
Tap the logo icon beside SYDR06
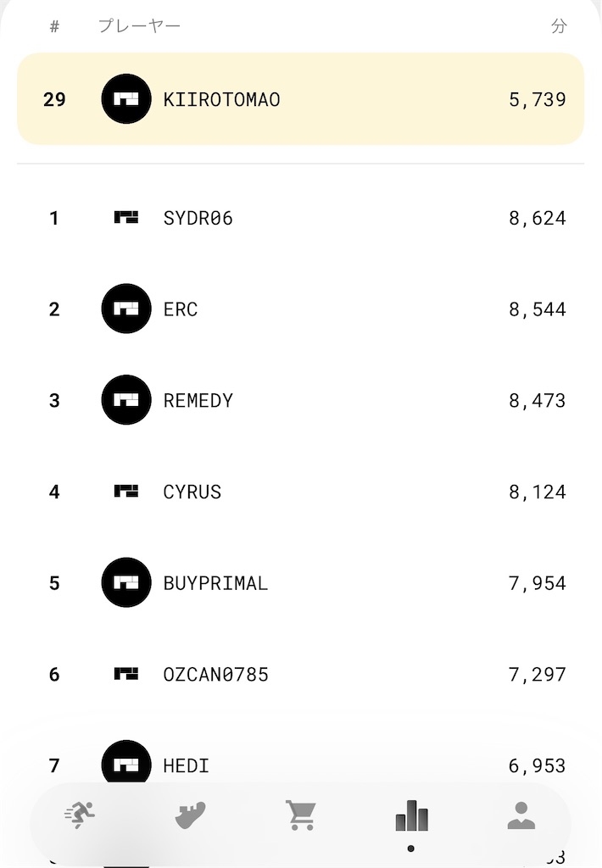tap(126, 218)
